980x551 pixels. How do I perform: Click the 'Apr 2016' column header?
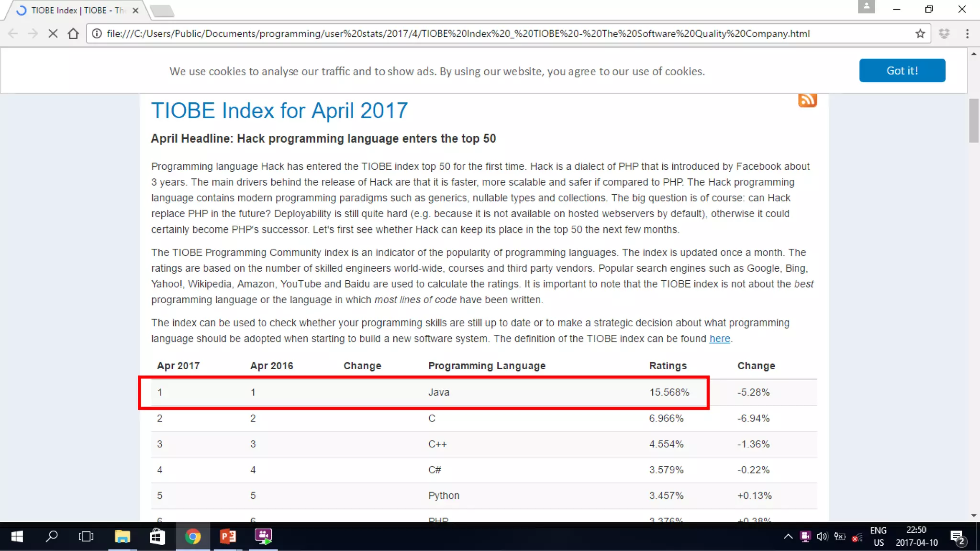271,366
